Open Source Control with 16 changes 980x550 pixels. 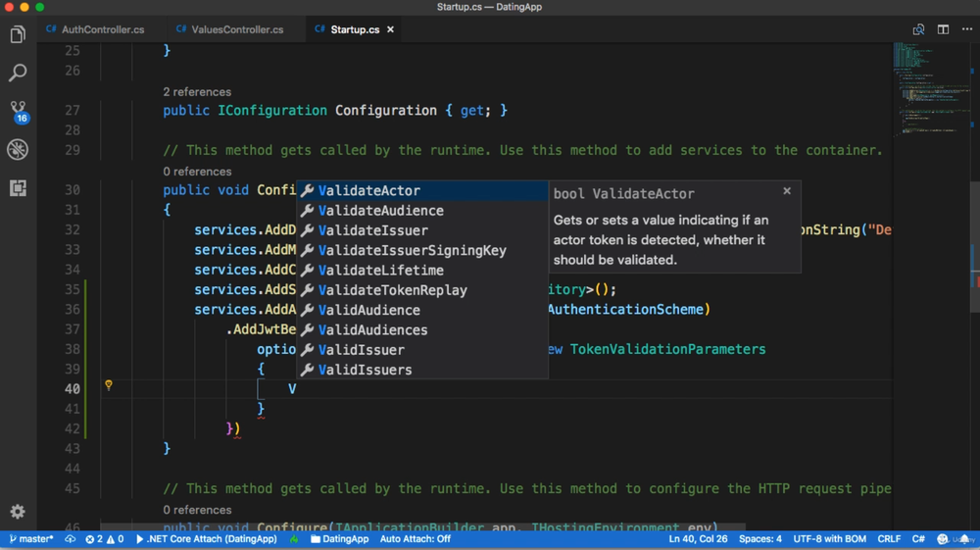[x=18, y=111]
